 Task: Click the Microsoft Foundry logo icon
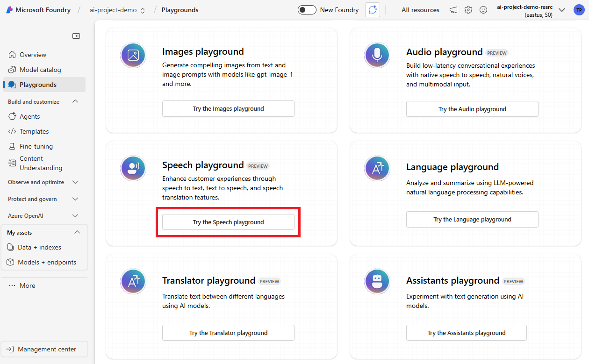click(9, 10)
